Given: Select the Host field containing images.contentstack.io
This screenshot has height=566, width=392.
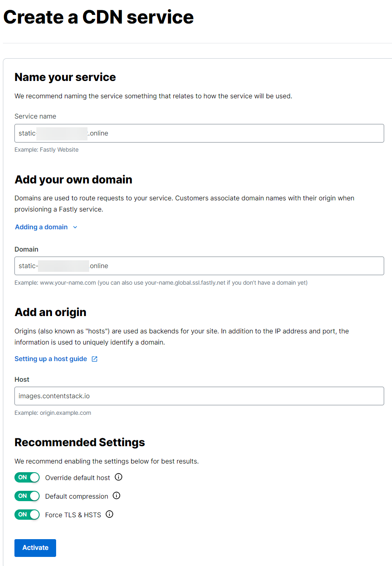Looking at the screenshot, I should [x=199, y=396].
